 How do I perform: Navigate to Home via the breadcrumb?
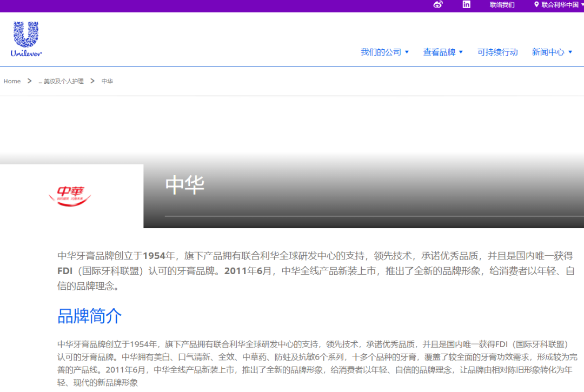pos(12,81)
